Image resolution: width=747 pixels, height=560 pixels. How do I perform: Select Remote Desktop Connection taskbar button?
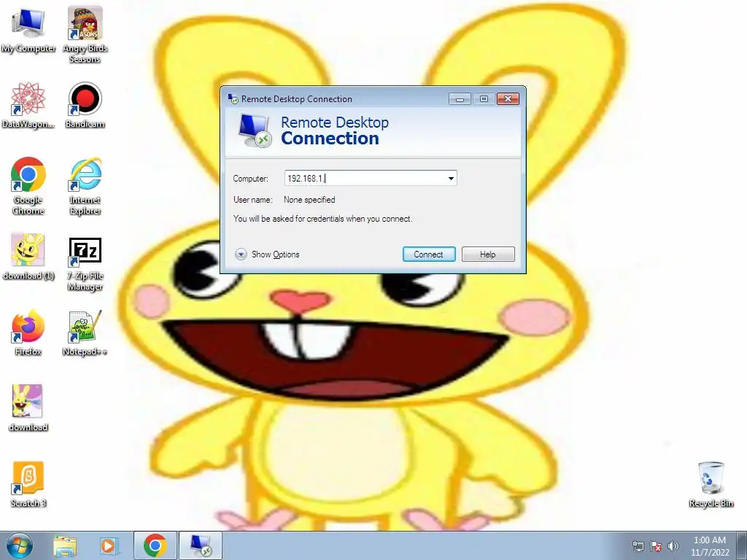coord(200,545)
